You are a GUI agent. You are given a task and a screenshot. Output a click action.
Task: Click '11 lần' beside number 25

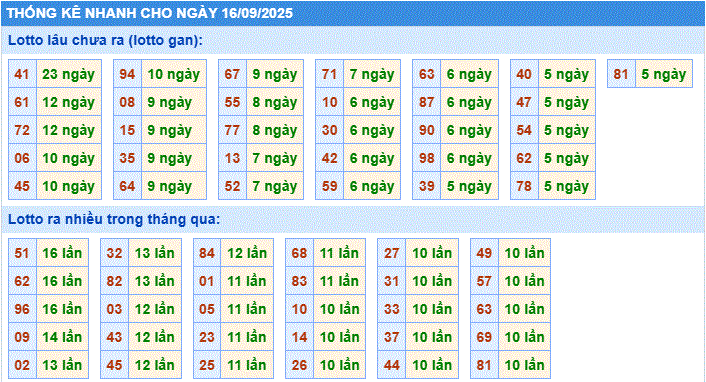tap(247, 364)
